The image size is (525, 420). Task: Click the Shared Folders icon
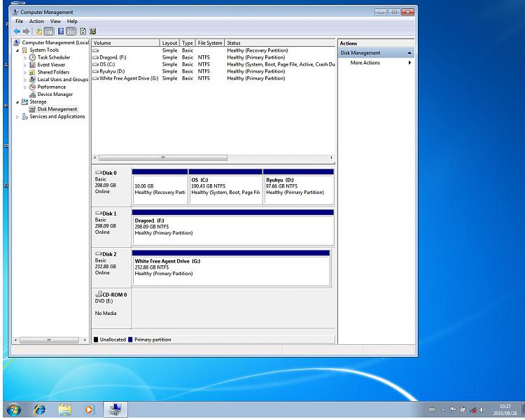[x=32, y=72]
